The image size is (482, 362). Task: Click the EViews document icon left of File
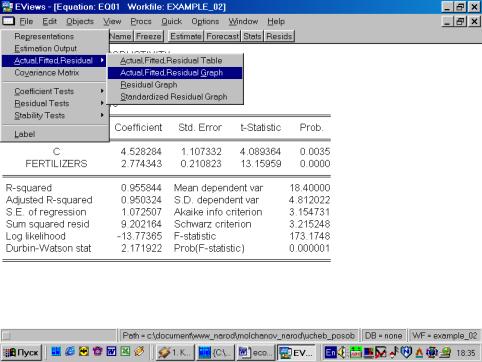[8, 21]
